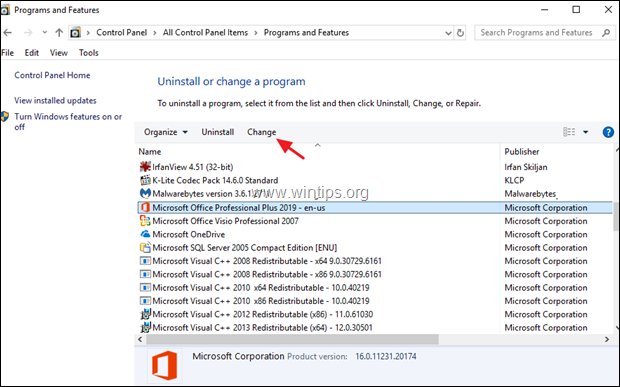Image resolution: width=620 pixels, height=387 pixels.
Task: Go back with the left arrow
Action: coord(8,33)
